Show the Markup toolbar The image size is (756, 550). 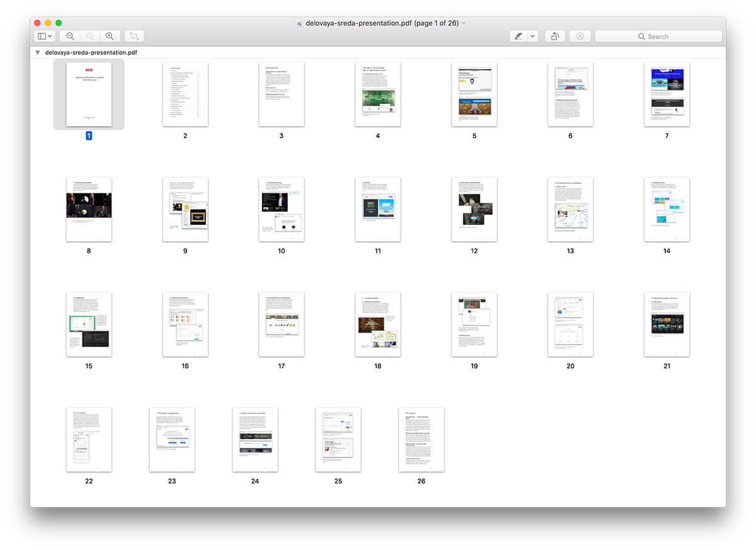coord(580,37)
